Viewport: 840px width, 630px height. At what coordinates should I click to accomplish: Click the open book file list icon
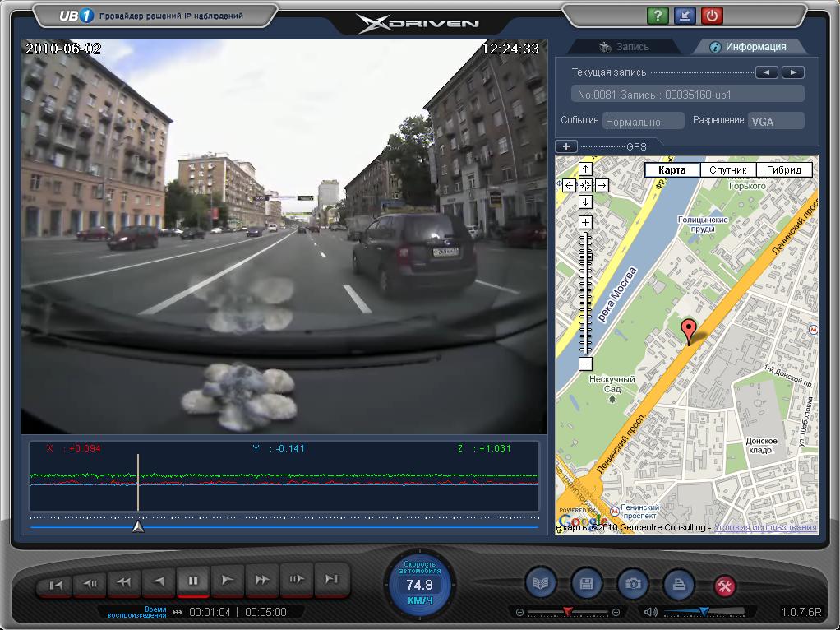(x=541, y=583)
